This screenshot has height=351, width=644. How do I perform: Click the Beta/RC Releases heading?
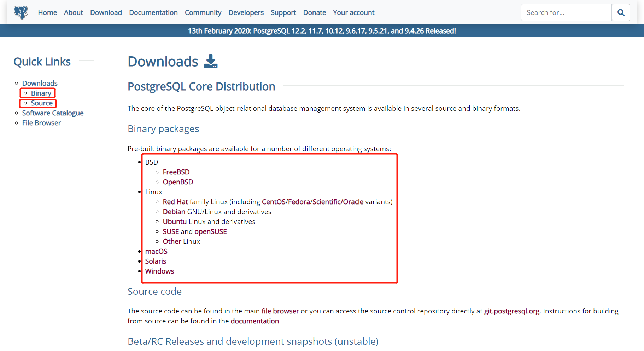253,341
